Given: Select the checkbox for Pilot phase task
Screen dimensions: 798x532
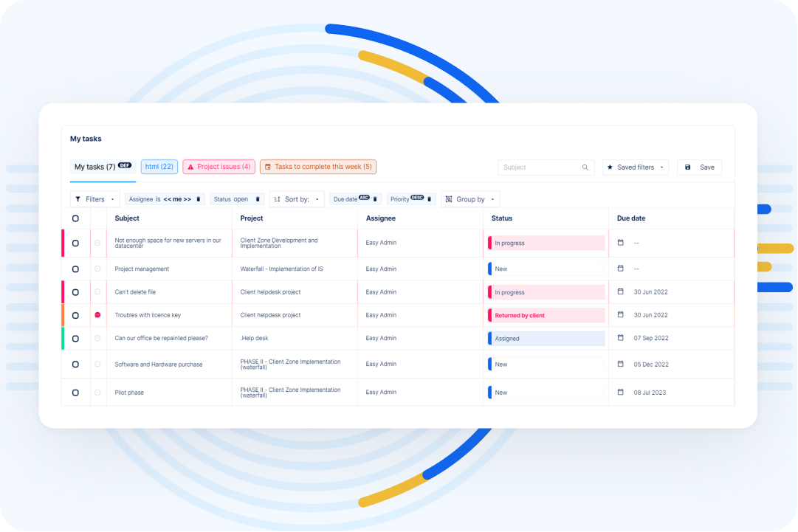Looking at the screenshot, I should [x=75, y=392].
